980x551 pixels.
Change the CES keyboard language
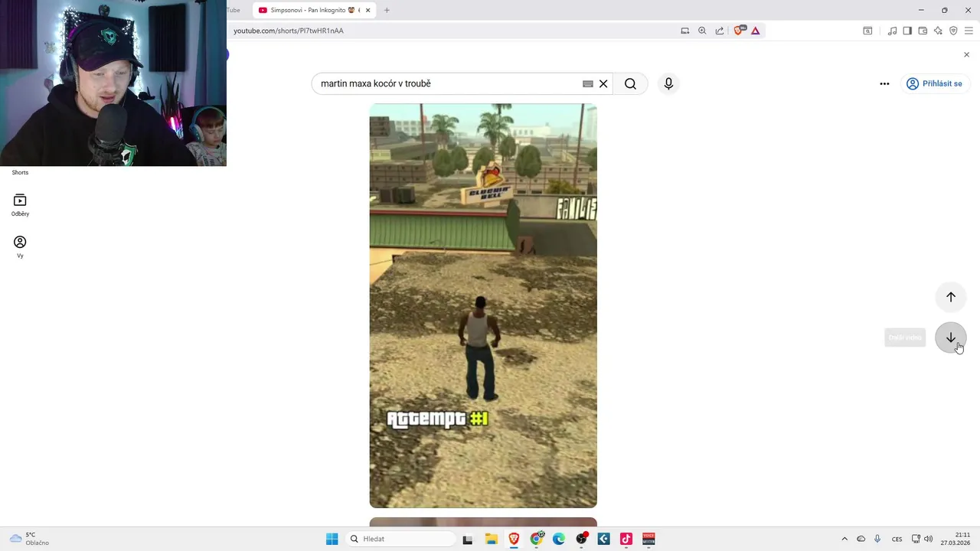[x=897, y=539]
